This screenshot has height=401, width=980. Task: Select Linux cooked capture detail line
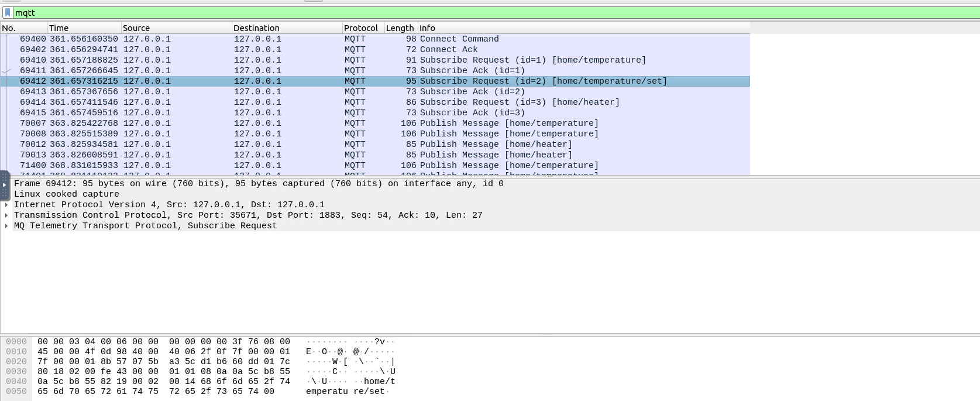coord(67,194)
